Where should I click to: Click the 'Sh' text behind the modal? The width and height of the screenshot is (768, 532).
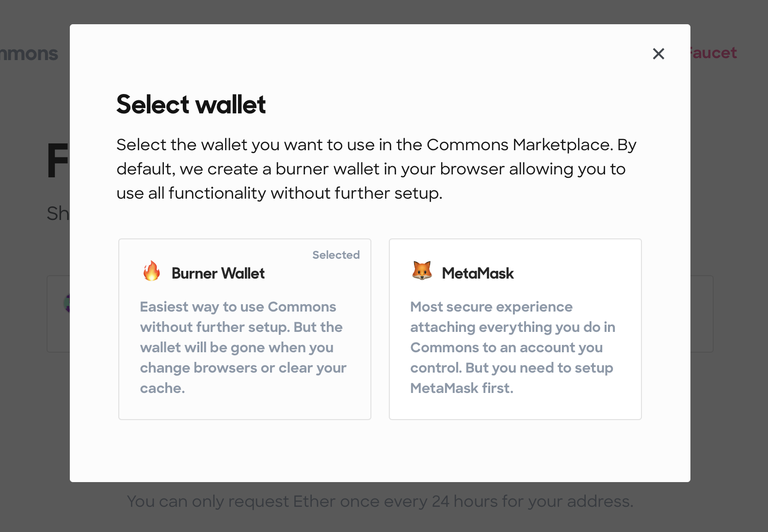click(x=58, y=214)
